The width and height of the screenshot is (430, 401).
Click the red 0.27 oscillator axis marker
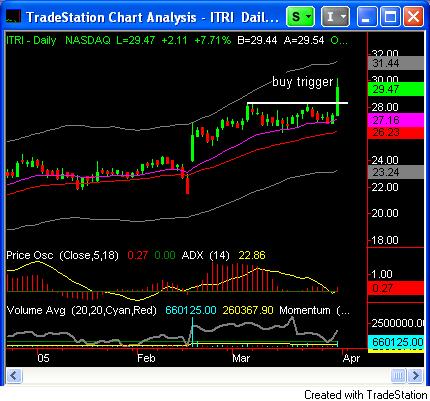click(x=396, y=288)
